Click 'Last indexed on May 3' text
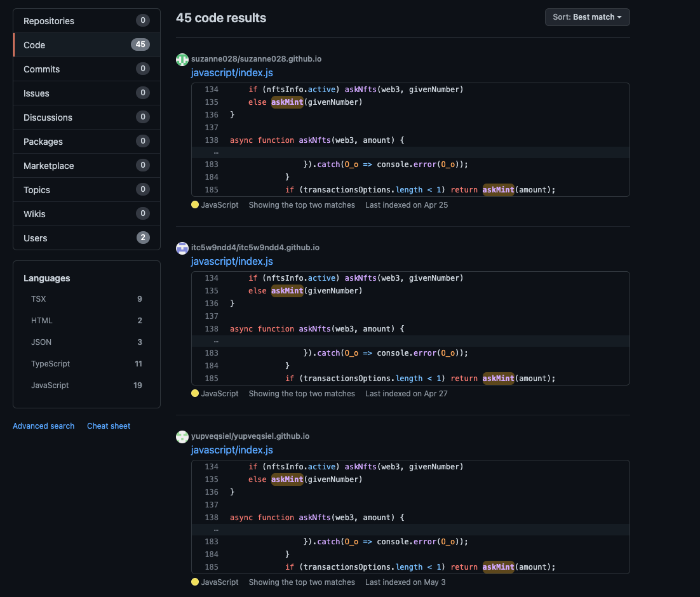This screenshot has width=700, height=597. tap(405, 582)
